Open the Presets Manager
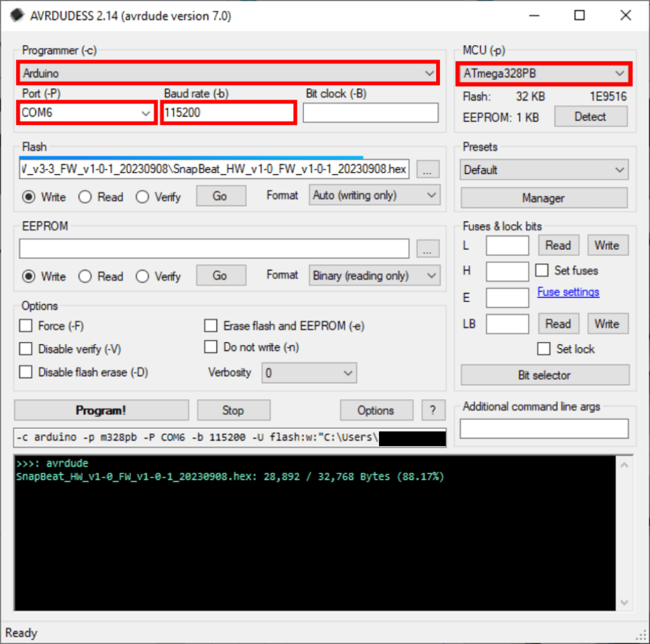The image size is (650, 644). [x=544, y=198]
